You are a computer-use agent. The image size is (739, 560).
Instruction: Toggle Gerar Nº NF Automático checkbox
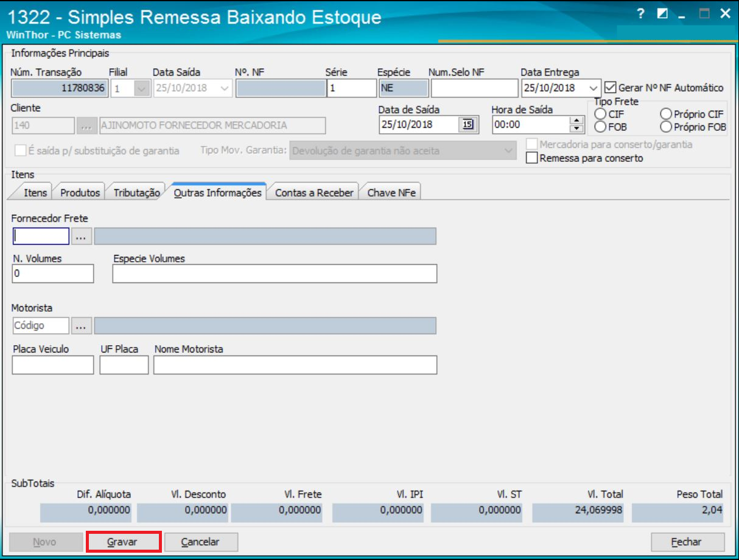coord(611,88)
